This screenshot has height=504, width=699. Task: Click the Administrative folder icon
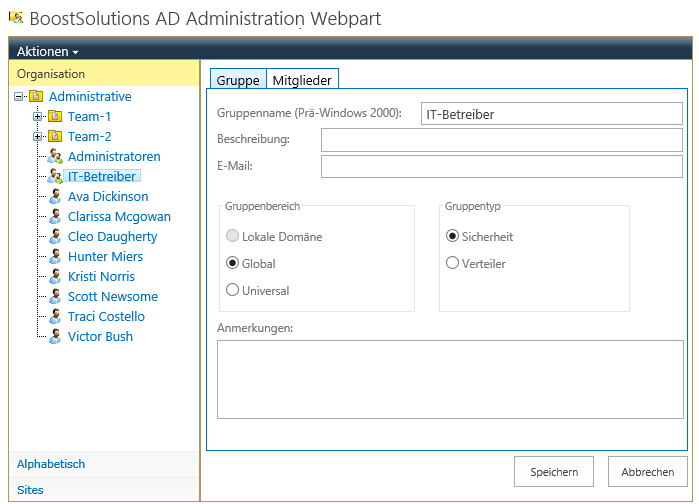36,96
